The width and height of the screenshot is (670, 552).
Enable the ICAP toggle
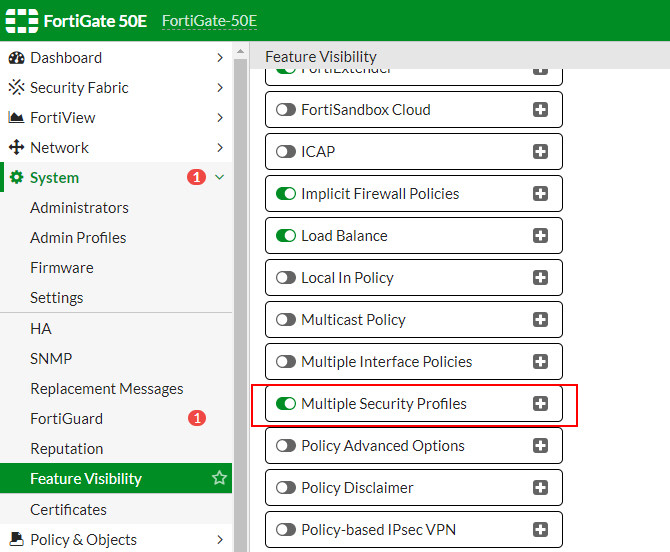click(286, 152)
